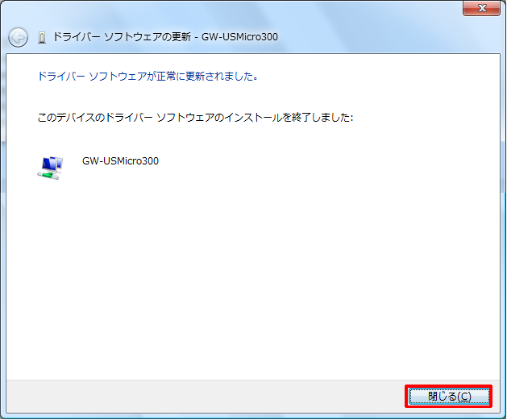This screenshot has width=507, height=420.
Task: Click the GW-USMicro300 network adapter icon
Action: (x=49, y=167)
